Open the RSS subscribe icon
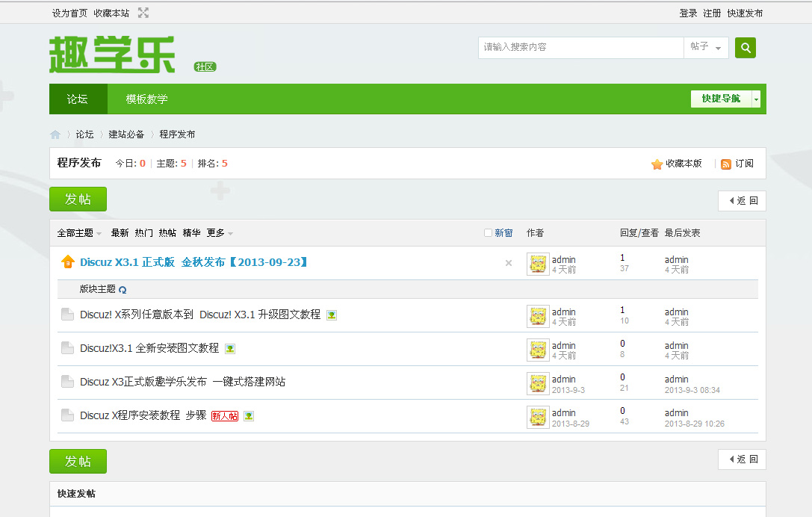This screenshot has width=812, height=517. (x=726, y=164)
